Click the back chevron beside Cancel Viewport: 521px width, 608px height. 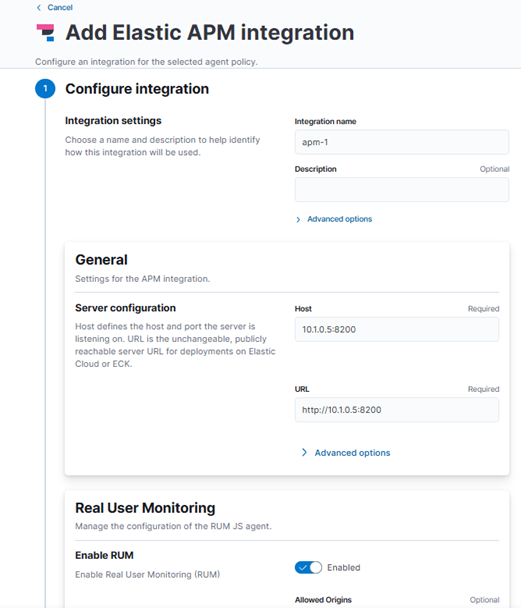coord(39,7)
